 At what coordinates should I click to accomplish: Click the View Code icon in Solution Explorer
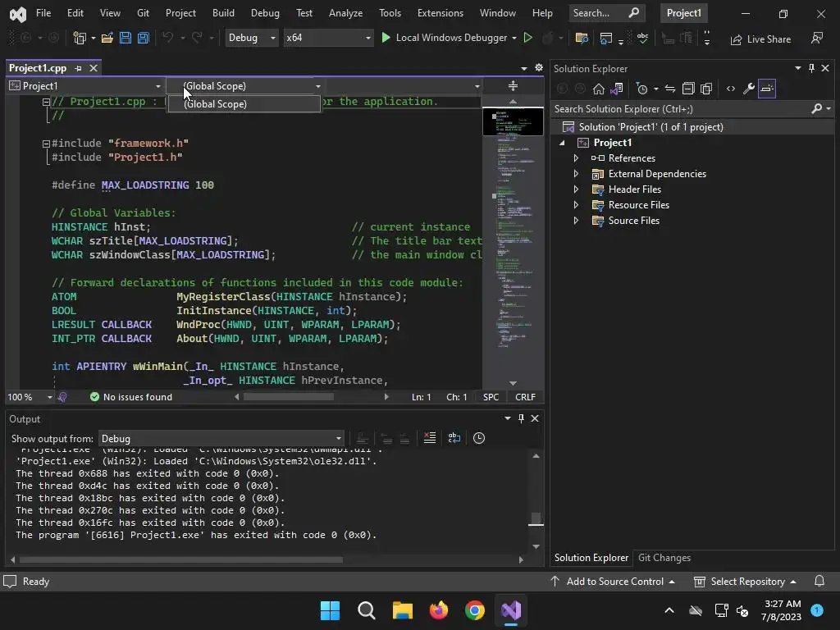(x=731, y=89)
